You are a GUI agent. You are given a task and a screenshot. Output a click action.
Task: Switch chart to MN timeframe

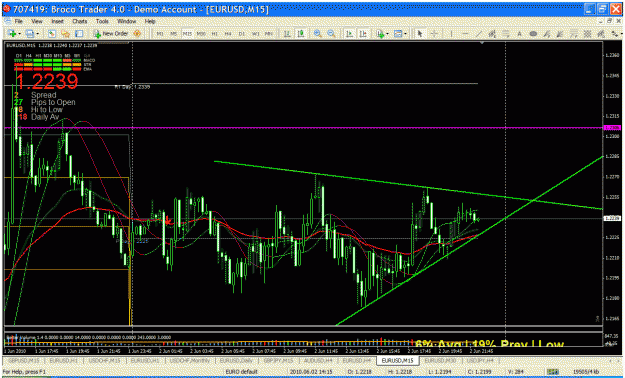coord(269,34)
